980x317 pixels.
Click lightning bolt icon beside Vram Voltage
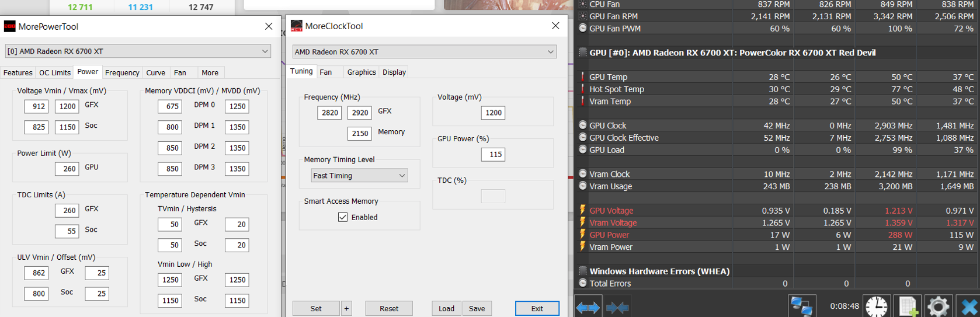pos(582,222)
